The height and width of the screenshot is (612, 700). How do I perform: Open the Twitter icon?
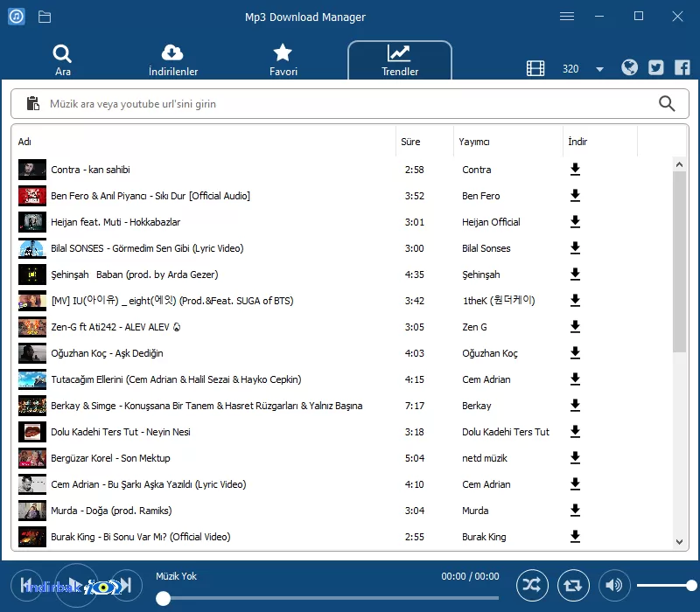click(x=655, y=67)
